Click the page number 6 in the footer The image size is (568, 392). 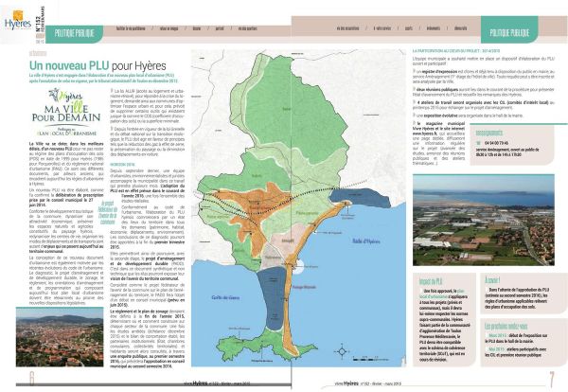pyautogui.click(x=32, y=378)
